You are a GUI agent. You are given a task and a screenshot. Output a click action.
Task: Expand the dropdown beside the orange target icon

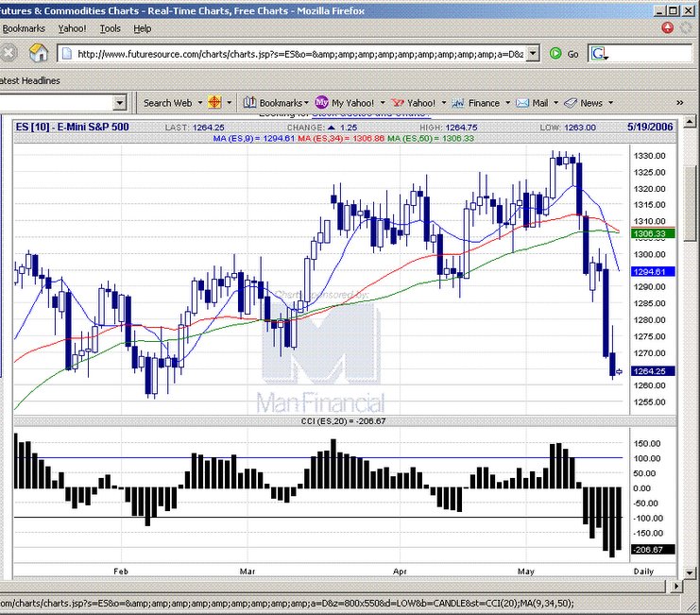[229, 103]
